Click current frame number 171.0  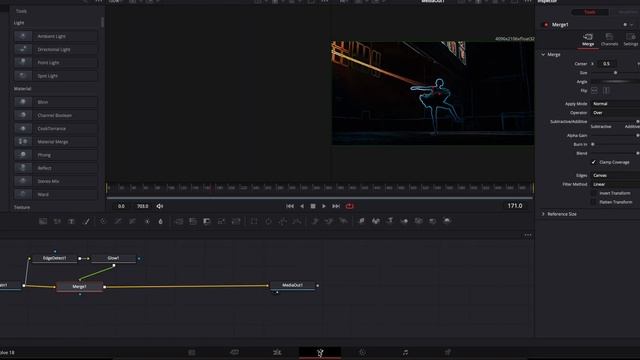pyautogui.click(x=515, y=206)
